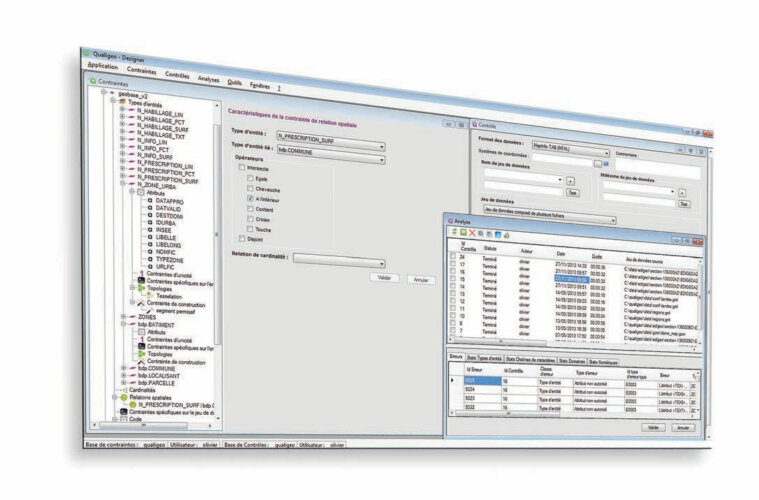Switch to the 'Stats Numériques' tab

click(x=603, y=362)
